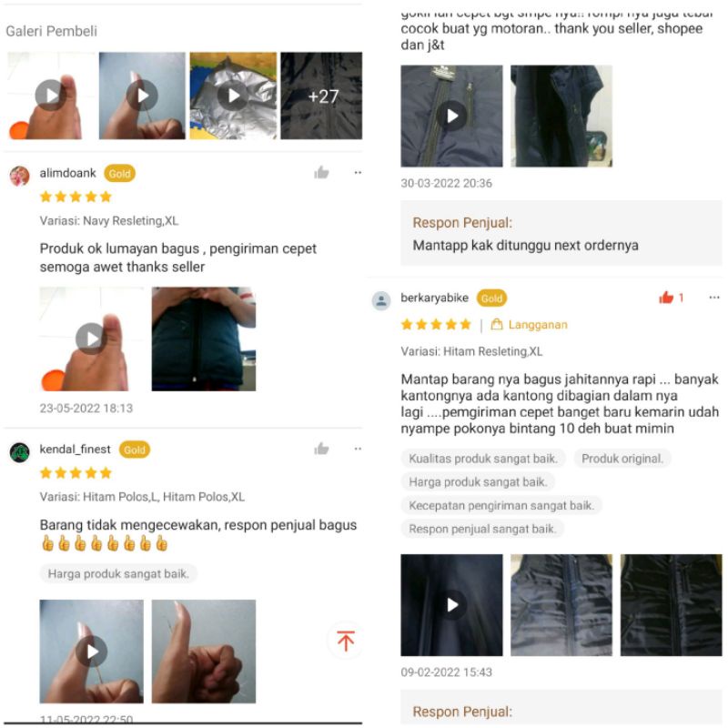Select the Produk original tag
The width and height of the screenshot is (728, 728).
(x=622, y=459)
